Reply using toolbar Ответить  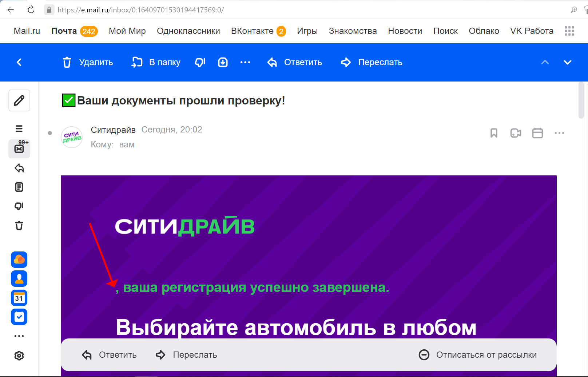pyautogui.click(x=295, y=62)
